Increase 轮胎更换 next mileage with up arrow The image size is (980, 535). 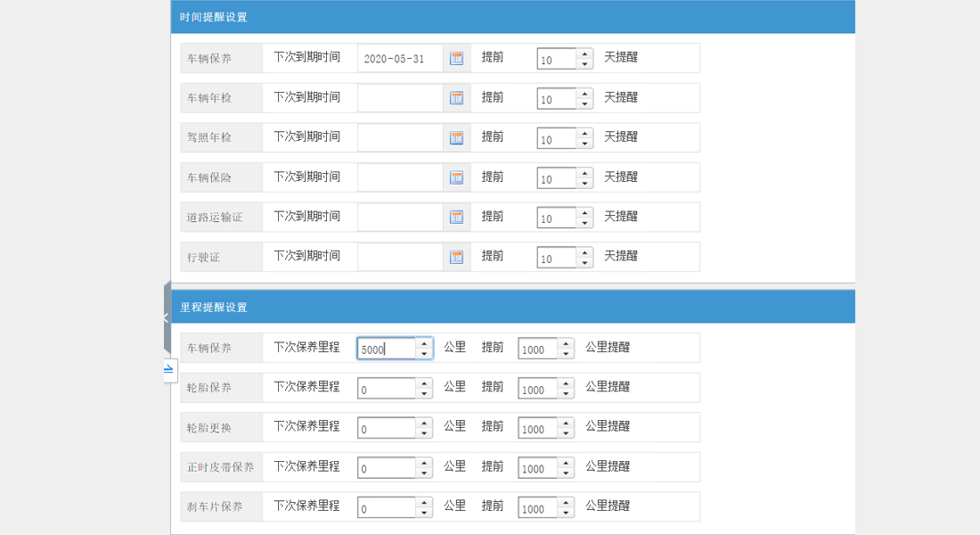[424, 423]
